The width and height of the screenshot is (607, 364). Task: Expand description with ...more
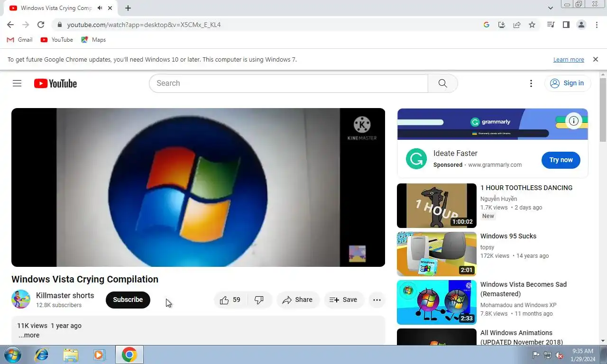(29, 335)
